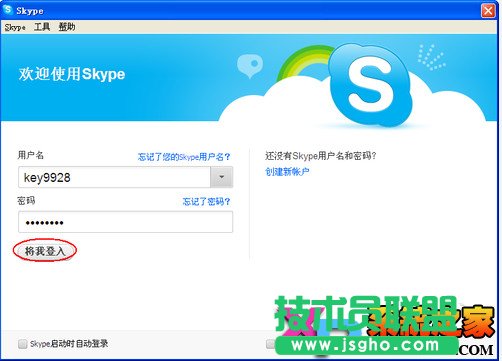Open the 帮助 menu
Screen dimensions: 502x361
coord(67,27)
